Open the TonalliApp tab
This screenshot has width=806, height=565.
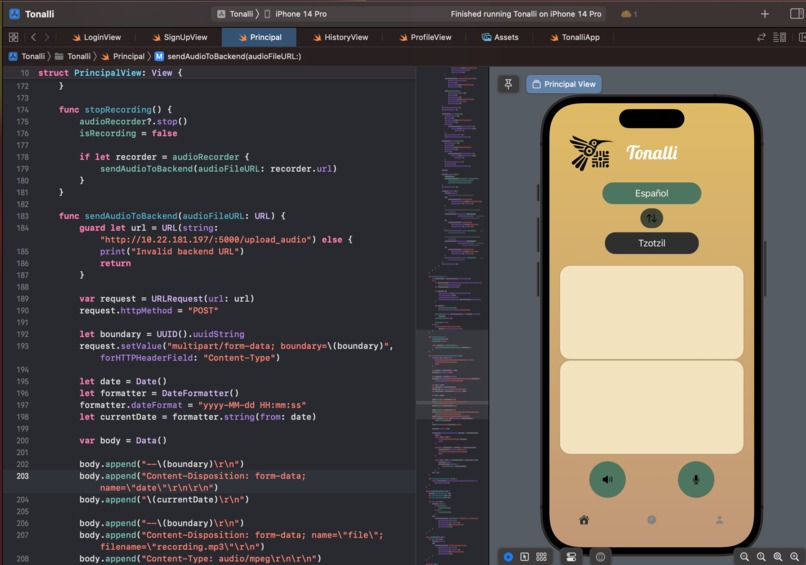coord(574,37)
